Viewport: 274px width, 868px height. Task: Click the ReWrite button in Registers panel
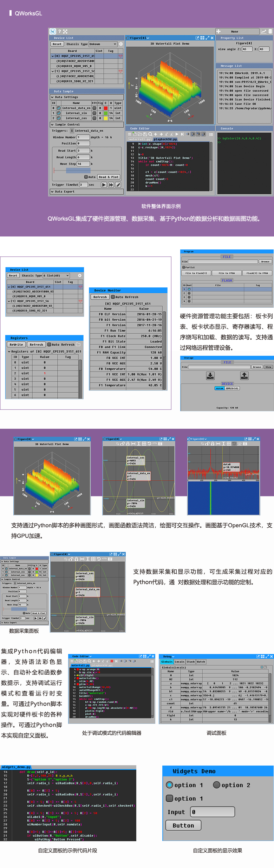[16, 345]
